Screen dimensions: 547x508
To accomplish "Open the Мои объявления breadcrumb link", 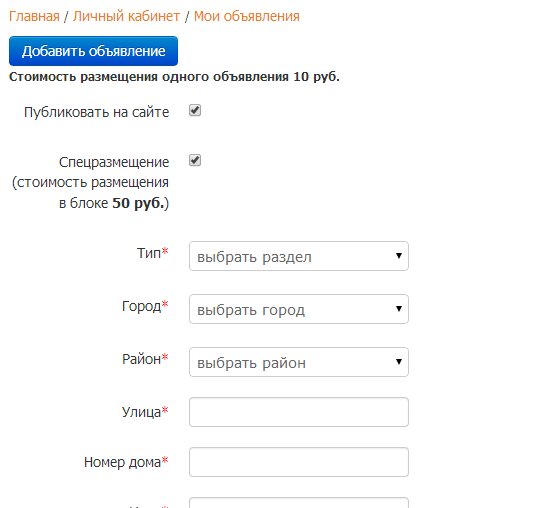I will [x=247, y=16].
